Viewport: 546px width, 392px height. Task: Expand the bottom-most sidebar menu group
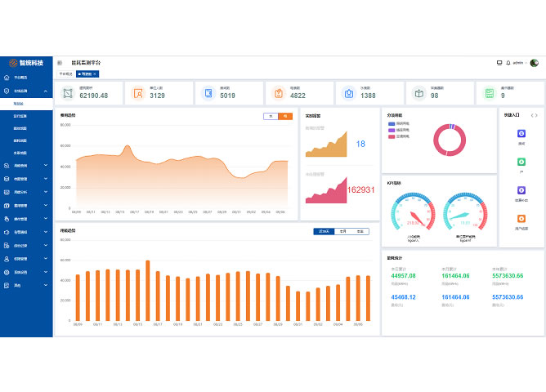(46, 285)
